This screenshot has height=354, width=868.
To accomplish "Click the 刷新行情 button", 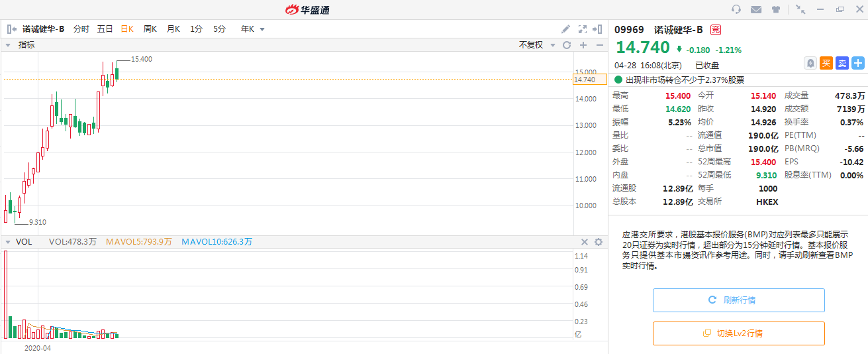I will (x=738, y=300).
